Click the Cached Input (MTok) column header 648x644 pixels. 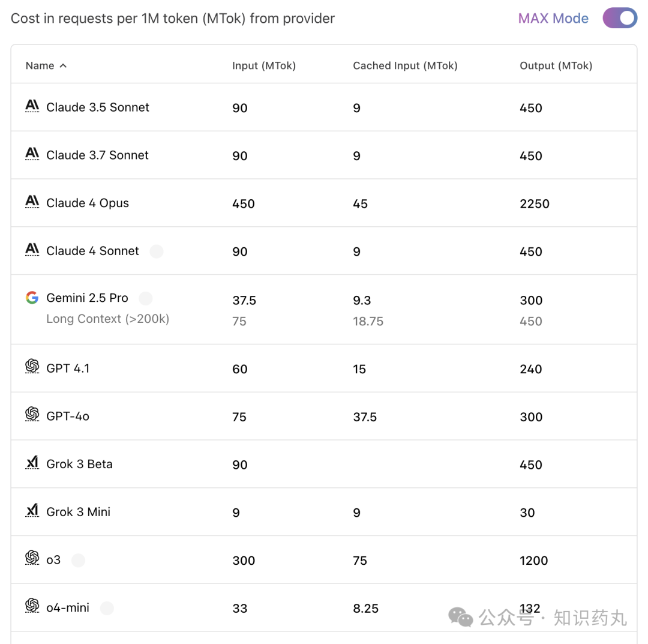click(405, 66)
